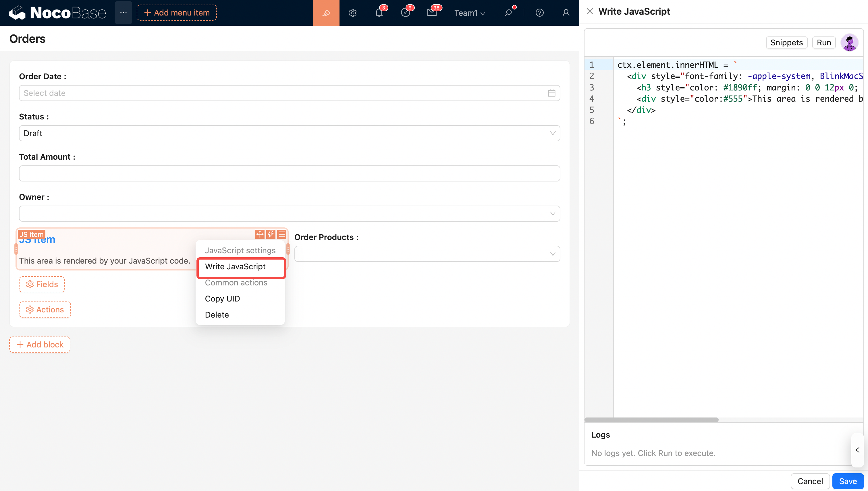Screen dimensions: 868x491
Task: Open the notifications bell icon
Action: (x=379, y=13)
